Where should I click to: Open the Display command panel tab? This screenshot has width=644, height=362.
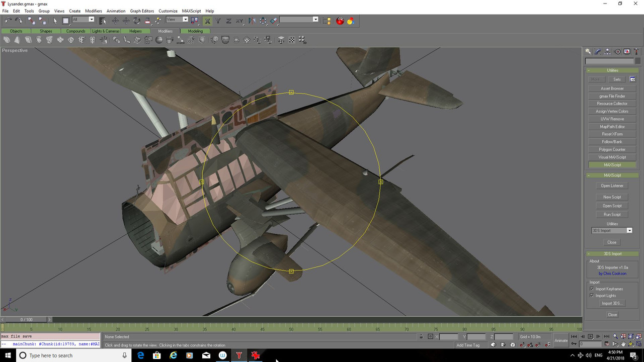coord(627,51)
